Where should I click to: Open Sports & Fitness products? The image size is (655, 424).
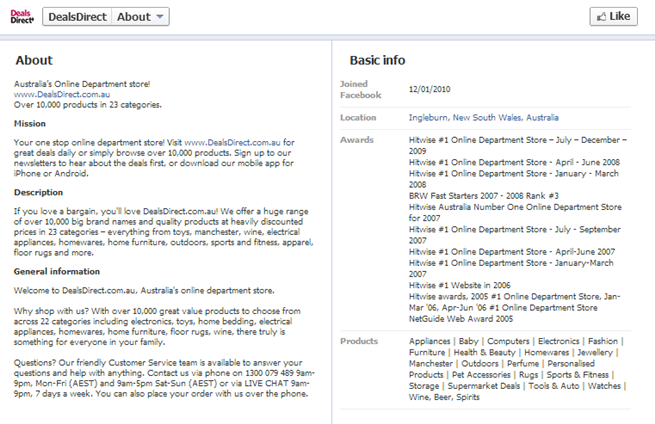(577, 375)
